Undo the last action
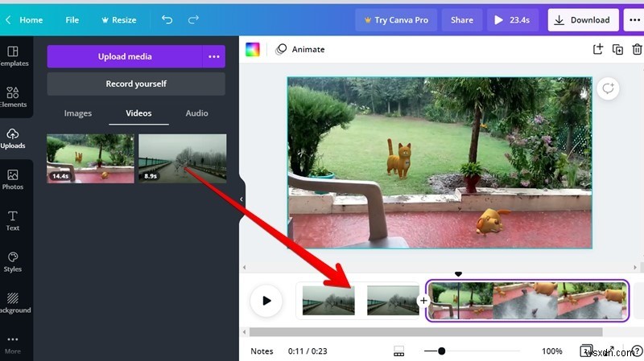The height and width of the screenshot is (361, 644). click(x=167, y=19)
